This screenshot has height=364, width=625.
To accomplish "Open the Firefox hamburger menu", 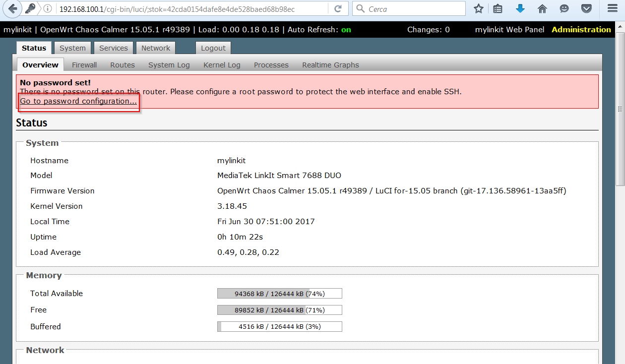I will point(613,9).
